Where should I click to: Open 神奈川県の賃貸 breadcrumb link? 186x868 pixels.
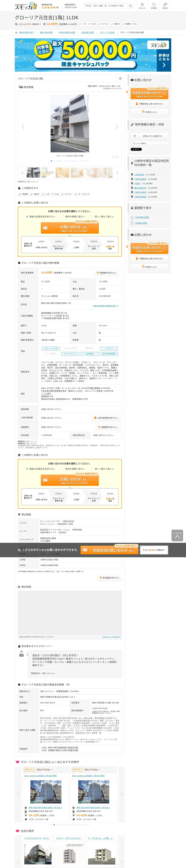click(x=46, y=33)
